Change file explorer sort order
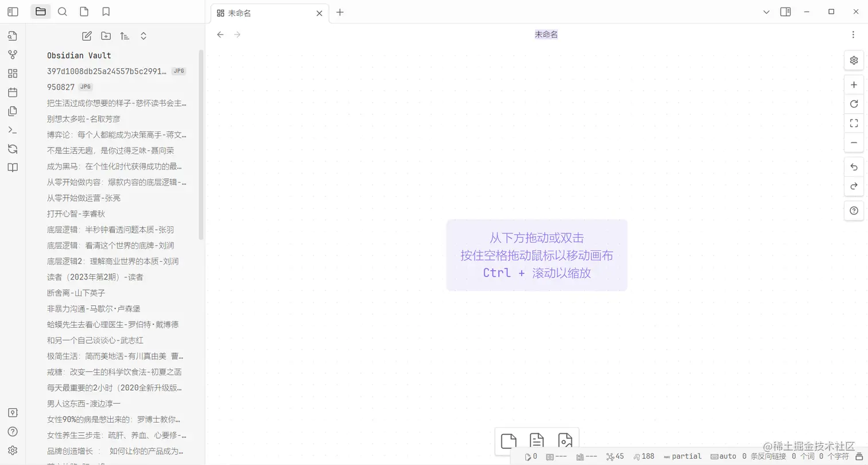868x465 pixels. (125, 36)
